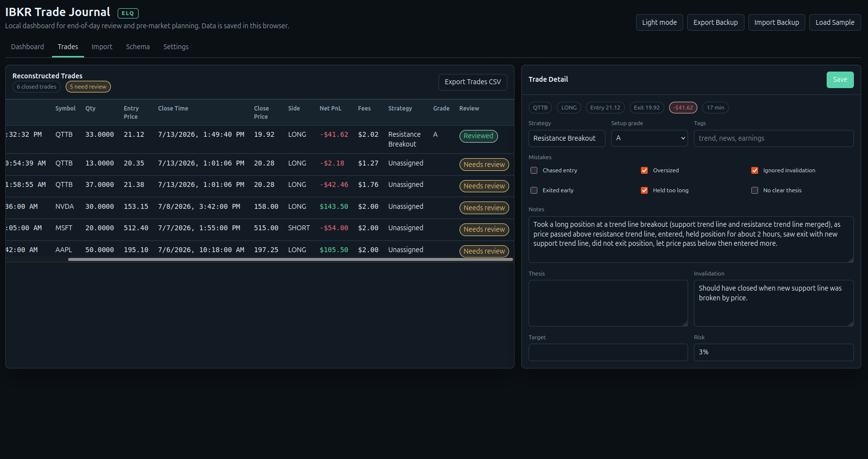Click the Close Time column header
Screen dimensions: 868x459
click(x=173, y=109)
